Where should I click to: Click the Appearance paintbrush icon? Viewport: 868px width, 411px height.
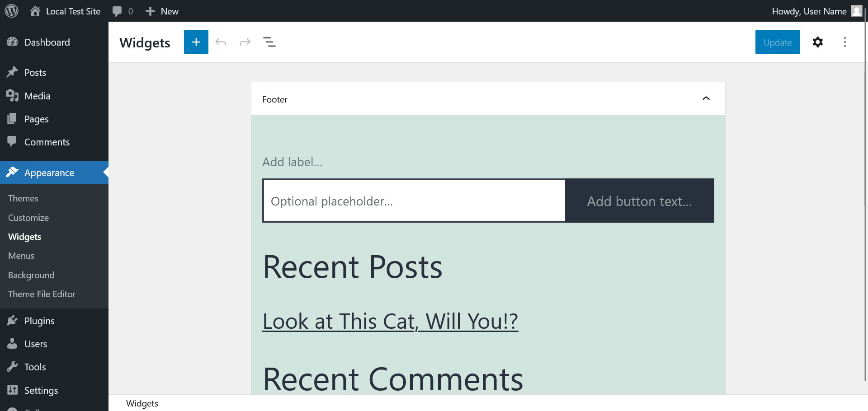13,172
